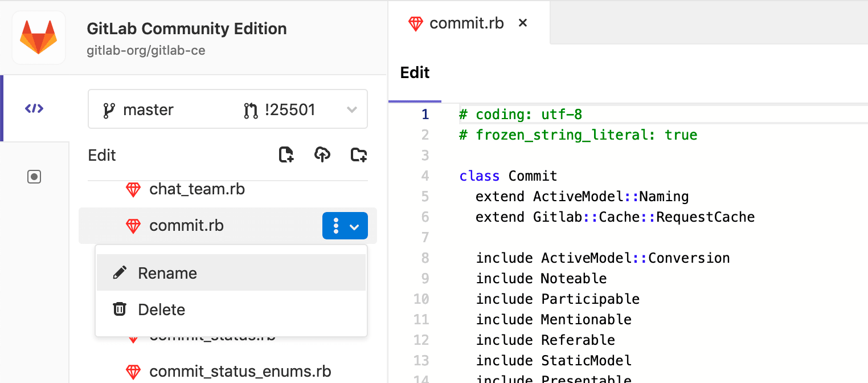Click the Ruby icon next to commit.rb tab
This screenshot has width=868, height=383.
pos(416,23)
